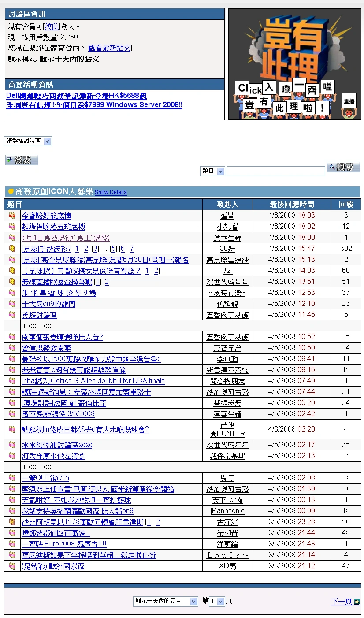Open 曼聯欲以1500萬鎊收購布力般中鋒 thread

click(x=91, y=359)
